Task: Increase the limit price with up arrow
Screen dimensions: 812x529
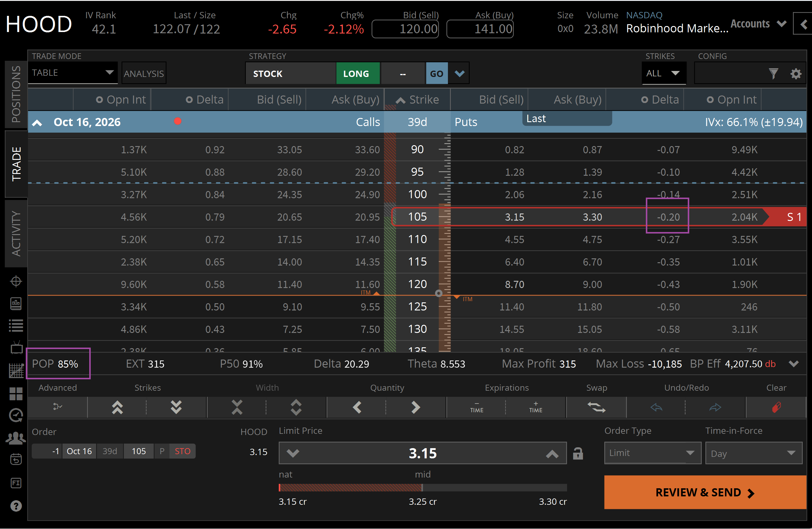Action: point(552,454)
